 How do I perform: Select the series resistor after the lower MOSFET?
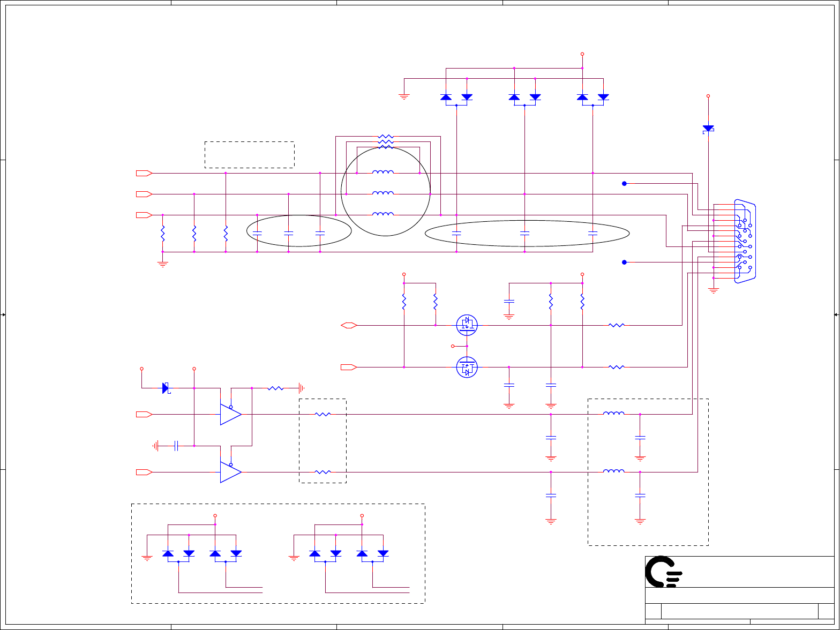[617, 367]
